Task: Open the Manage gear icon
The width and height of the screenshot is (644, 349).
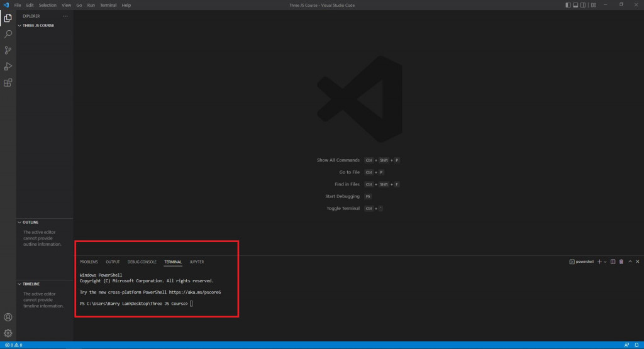Action: pyautogui.click(x=8, y=333)
